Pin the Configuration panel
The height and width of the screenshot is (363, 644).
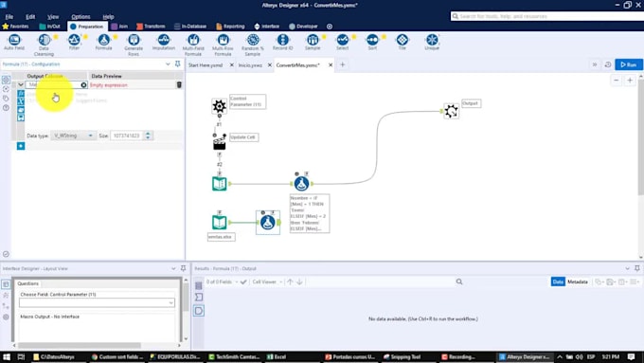coord(177,64)
